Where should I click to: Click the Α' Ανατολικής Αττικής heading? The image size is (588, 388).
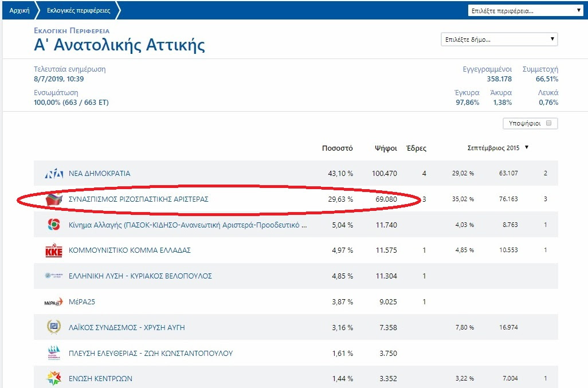pyautogui.click(x=119, y=45)
